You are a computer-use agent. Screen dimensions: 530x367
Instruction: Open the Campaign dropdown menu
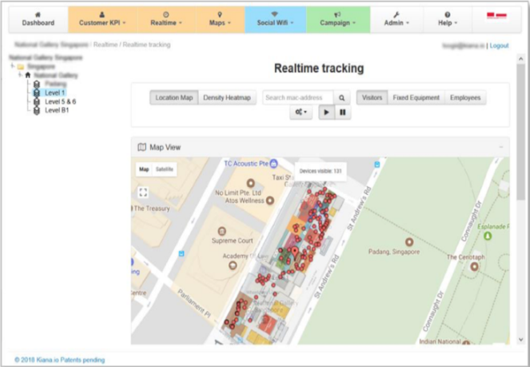click(x=338, y=20)
